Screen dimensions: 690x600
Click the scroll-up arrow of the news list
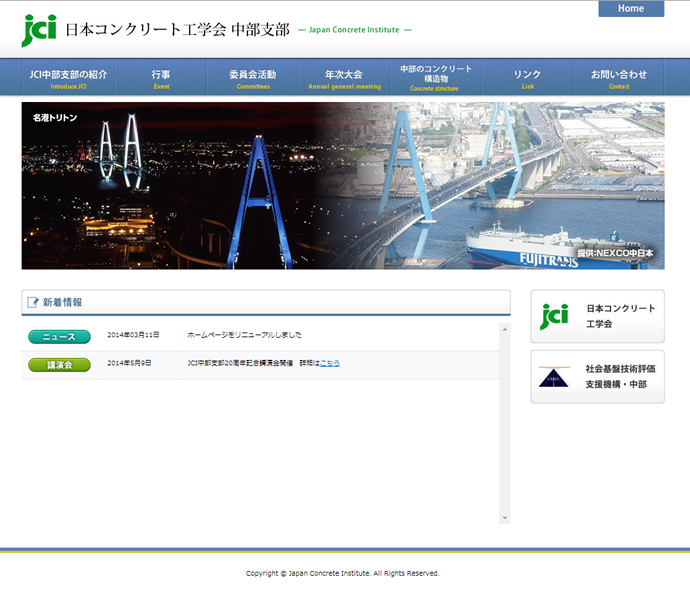(x=504, y=328)
